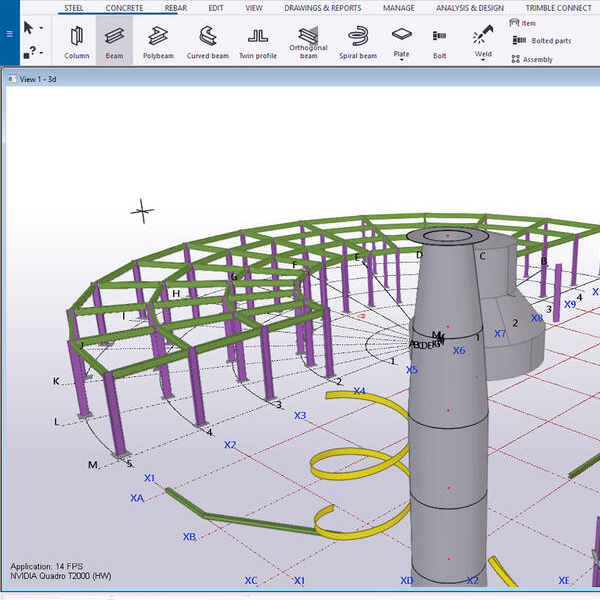600x600 pixels.
Task: Click grid label XD
Action: pyautogui.click(x=406, y=580)
